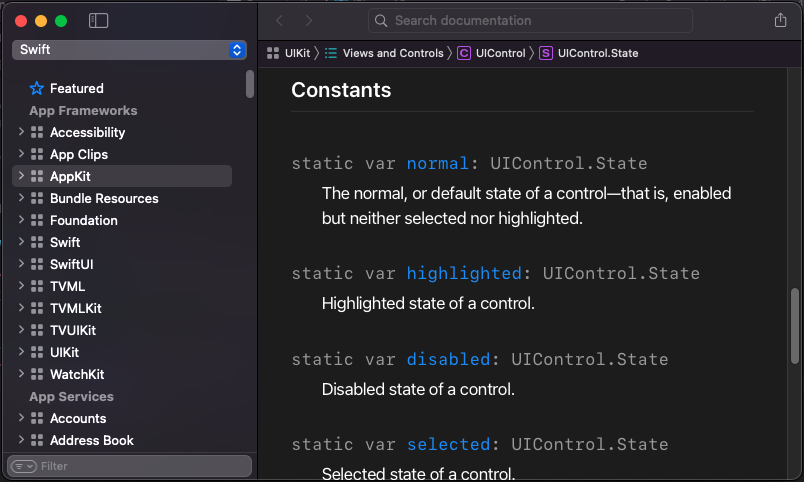This screenshot has width=804, height=482.
Task: Select TVMLKit in the sidebar
Action: click(x=75, y=308)
